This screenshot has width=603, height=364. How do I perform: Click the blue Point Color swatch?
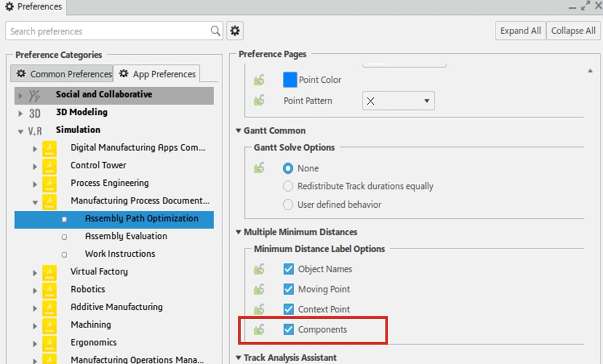point(290,80)
